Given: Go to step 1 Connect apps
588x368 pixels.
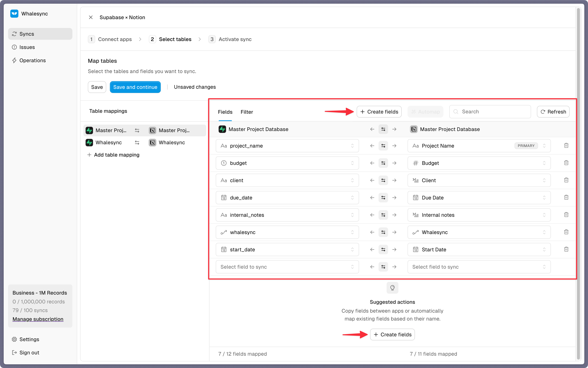Looking at the screenshot, I should [110, 39].
